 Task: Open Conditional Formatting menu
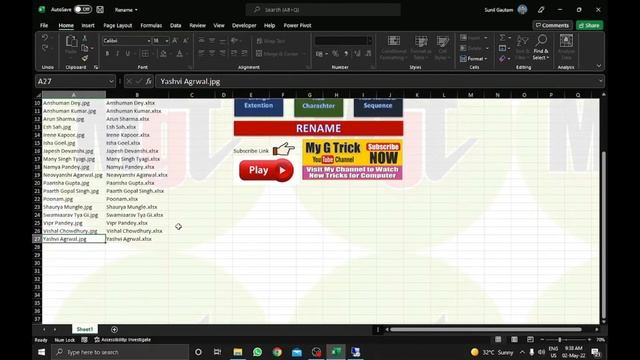[x=393, y=47]
